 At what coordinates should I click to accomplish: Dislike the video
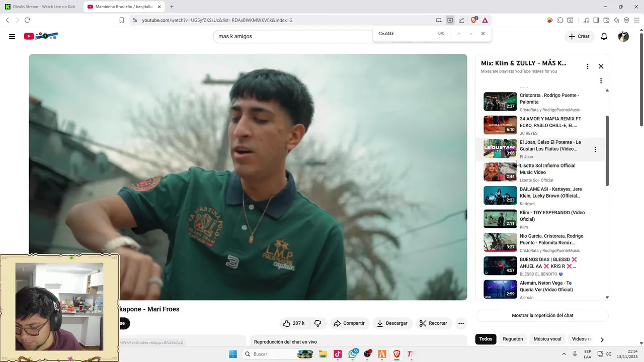pos(318,323)
